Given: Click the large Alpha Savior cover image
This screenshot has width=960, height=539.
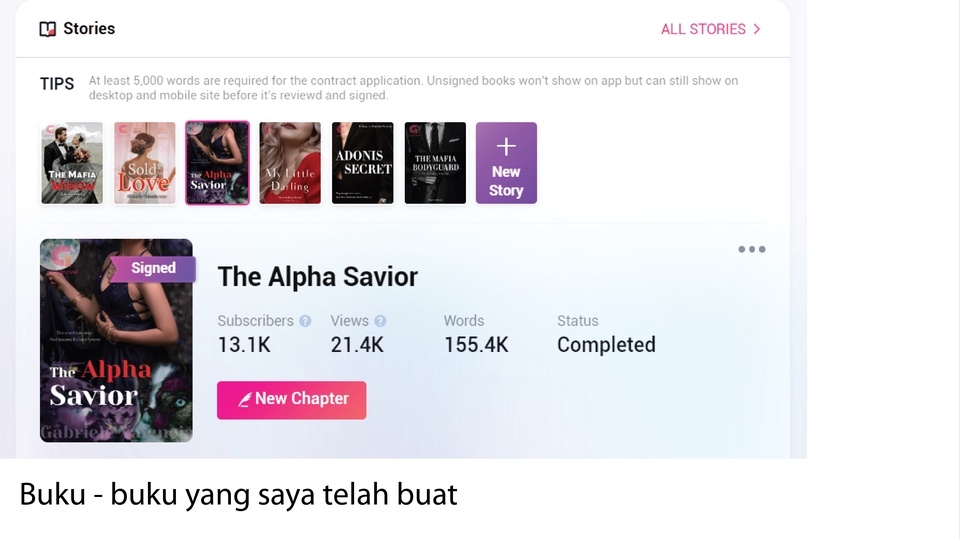Looking at the screenshot, I should [x=116, y=341].
